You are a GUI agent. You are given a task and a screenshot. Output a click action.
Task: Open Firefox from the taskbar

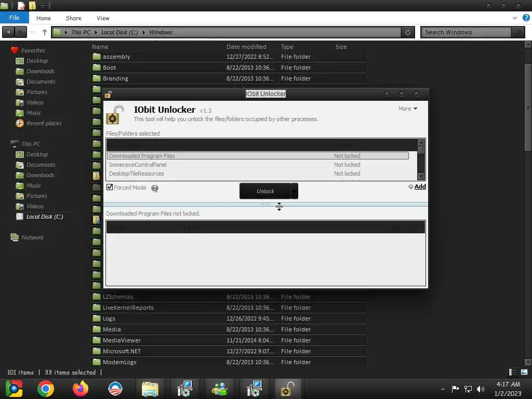point(81,389)
